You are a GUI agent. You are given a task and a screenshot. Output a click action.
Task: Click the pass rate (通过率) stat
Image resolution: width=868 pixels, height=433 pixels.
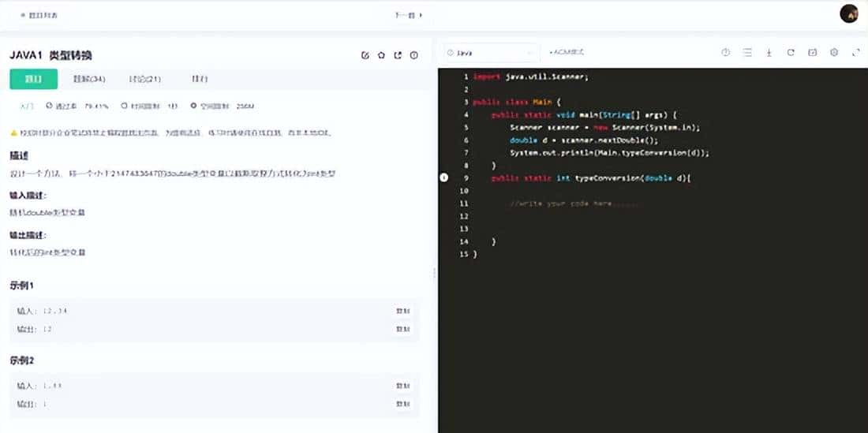click(x=77, y=106)
